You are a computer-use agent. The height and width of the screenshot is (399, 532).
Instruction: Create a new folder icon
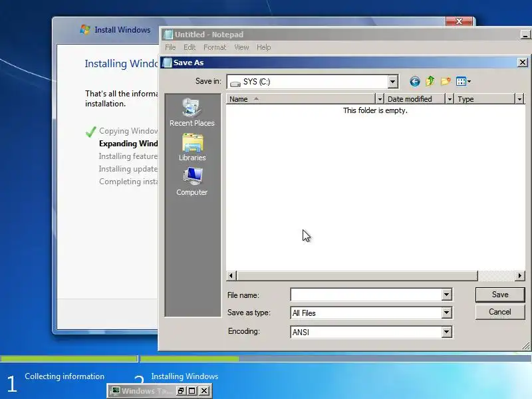[446, 81]
